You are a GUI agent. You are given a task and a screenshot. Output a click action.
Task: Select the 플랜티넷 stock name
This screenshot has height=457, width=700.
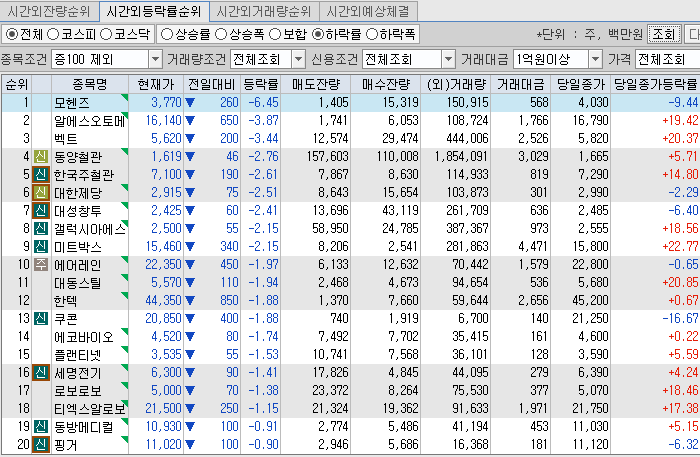coord(78,355)
